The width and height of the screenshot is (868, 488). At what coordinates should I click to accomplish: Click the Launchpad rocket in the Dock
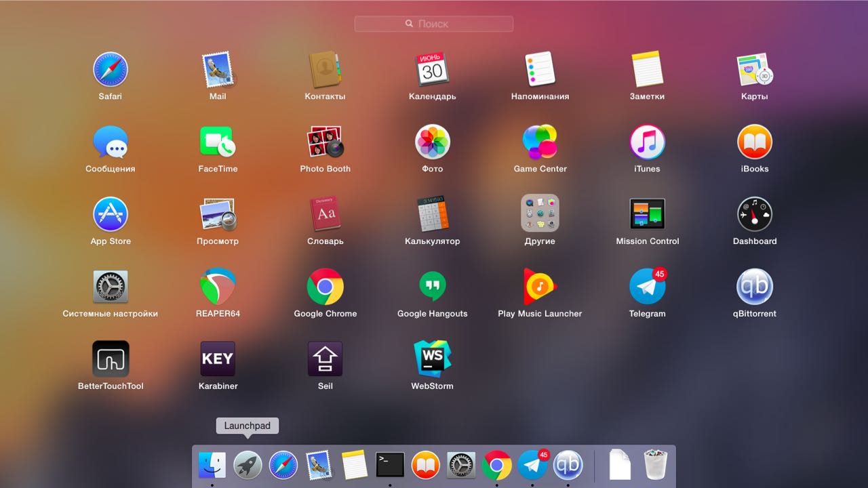coord(248,465)
